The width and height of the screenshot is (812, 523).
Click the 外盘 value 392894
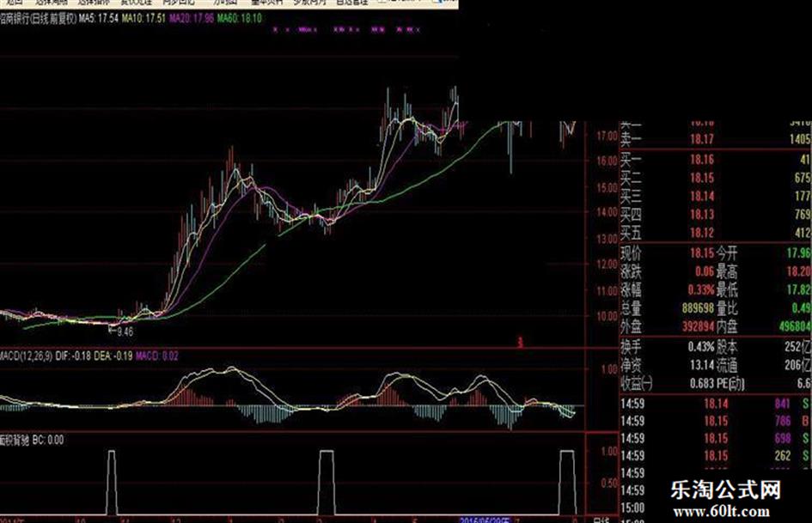(x=698, y=326)
